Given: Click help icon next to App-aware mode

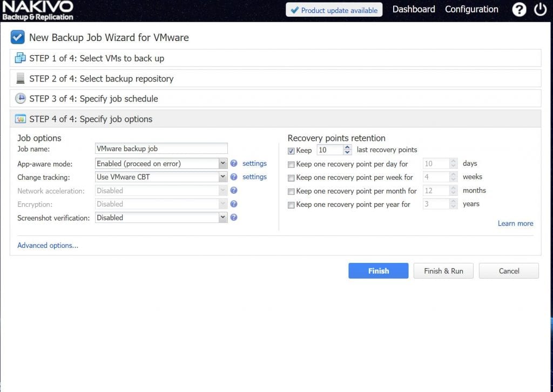Looking at the screenshot, I should pos(234,164).
